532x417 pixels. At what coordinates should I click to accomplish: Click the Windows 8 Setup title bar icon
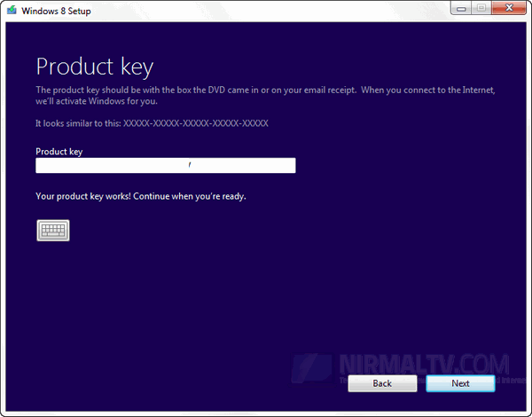point(12,10)
